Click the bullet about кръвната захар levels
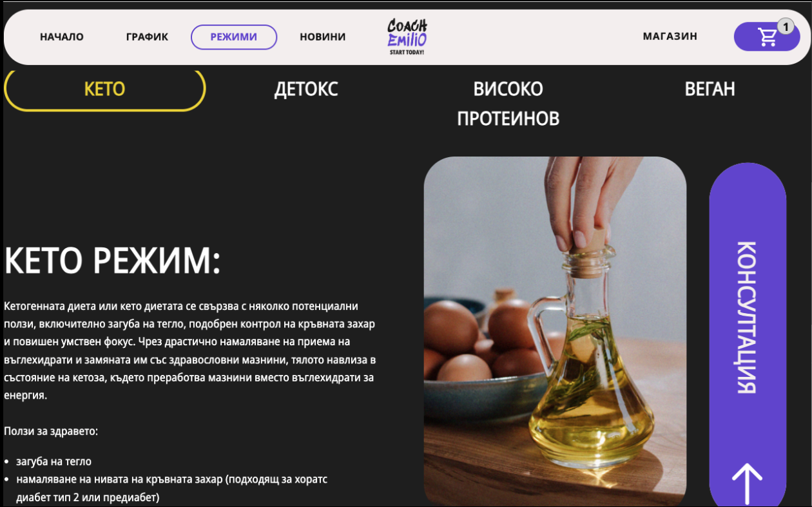This screenshot has width=812, height=507. 172,489
